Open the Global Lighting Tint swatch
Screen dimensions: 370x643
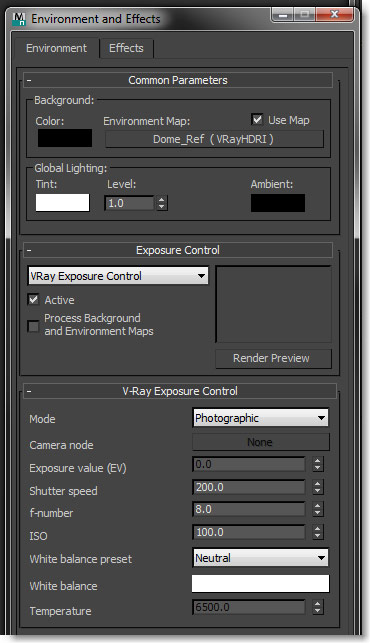[62, 203]
